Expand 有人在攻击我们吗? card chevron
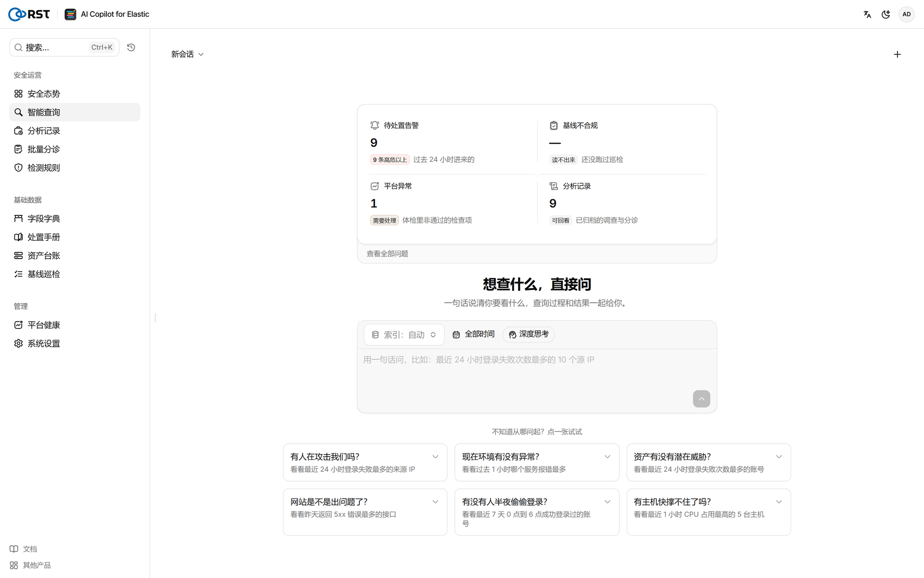This screenshot has width=924, height=578. 436,457
